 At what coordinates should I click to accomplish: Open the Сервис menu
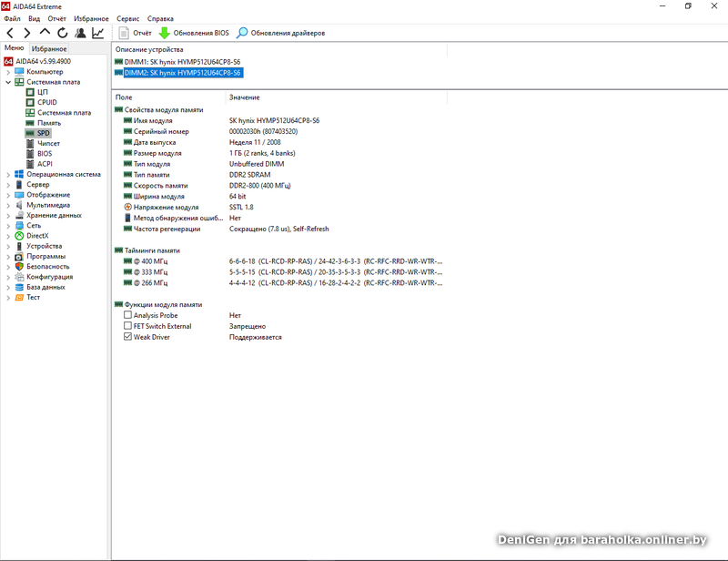(x=127, y=18)
